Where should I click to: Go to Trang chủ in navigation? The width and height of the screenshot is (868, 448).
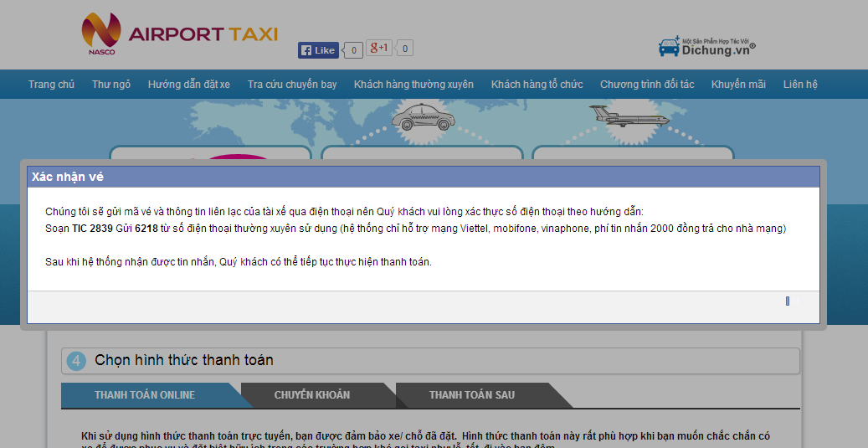tap(51, 85)
